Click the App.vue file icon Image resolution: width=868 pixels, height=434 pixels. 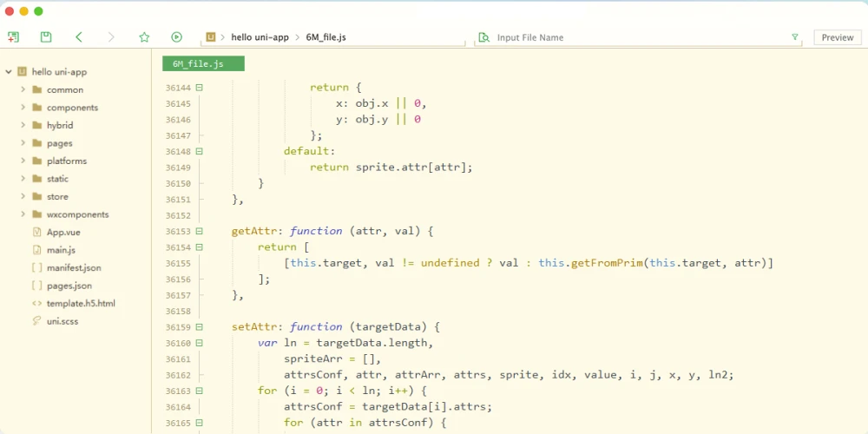coord(37,232)
